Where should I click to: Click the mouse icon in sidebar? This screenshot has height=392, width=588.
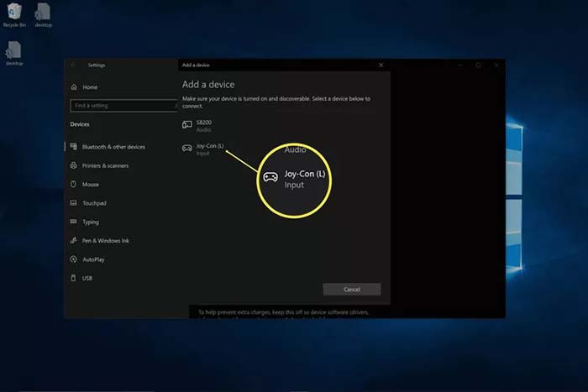(x=74, y=184)
